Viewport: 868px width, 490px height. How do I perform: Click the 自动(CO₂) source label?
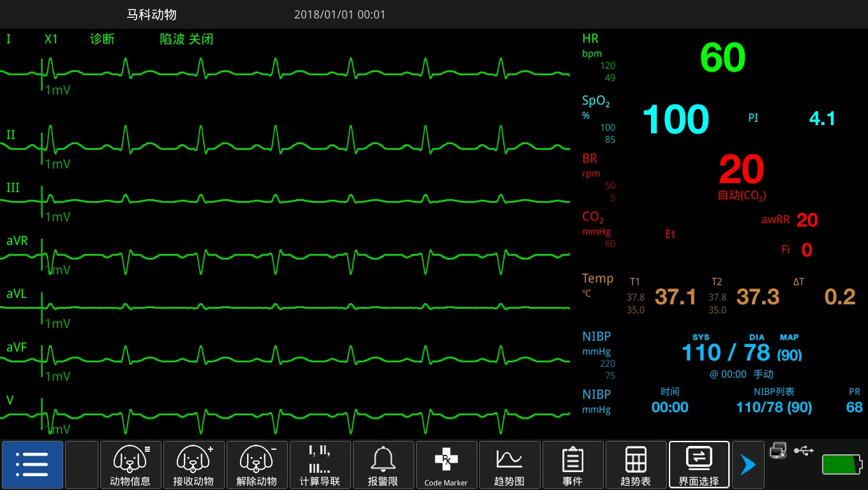pos(742,195)
